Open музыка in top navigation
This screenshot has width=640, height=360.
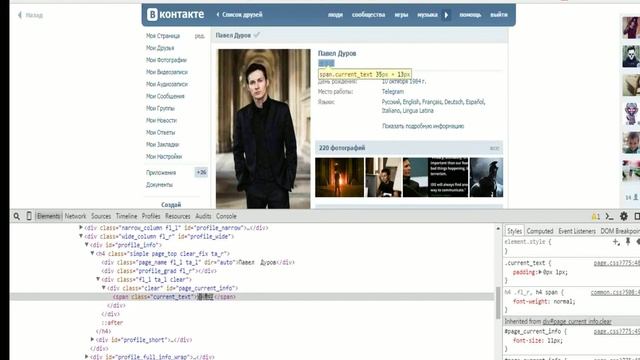coord(427,15)
